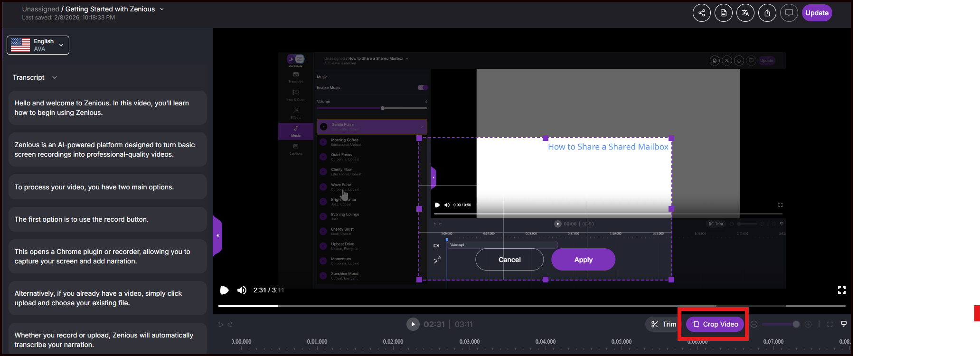Click the export upload icon
This screenshot has width=980, height=356.
click(x=767, y=13)
